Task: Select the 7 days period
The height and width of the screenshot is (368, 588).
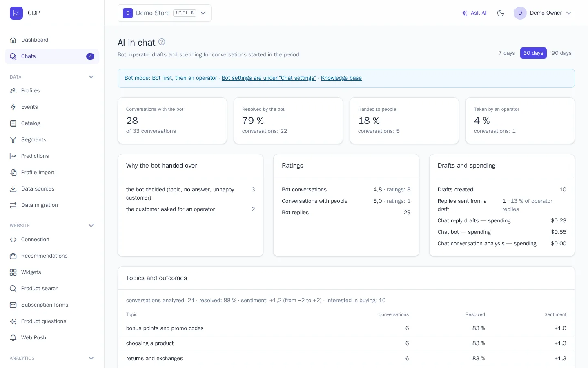Action: point(507,53)
